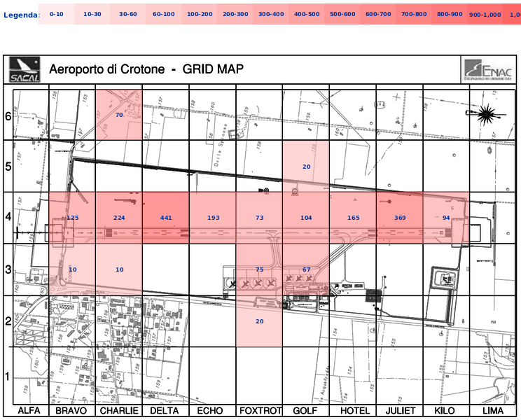Click the Charlie 3 cell showing 10
521x420 pixels.
pos(119,269)
